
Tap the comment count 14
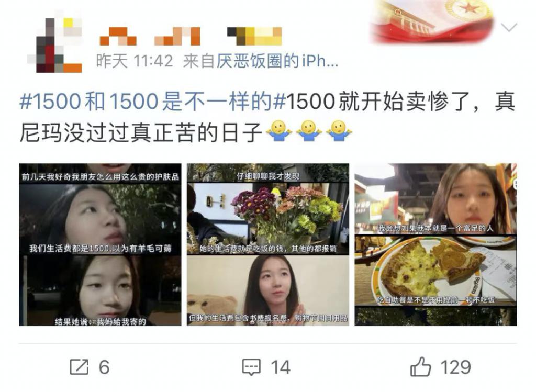pos(281,367)
